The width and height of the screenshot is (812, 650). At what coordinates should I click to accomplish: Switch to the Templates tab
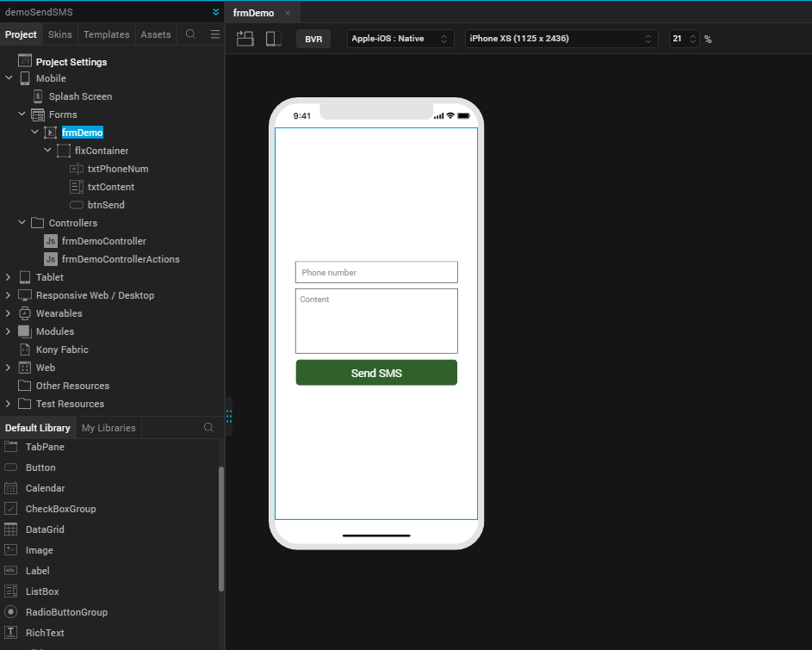coord(106,34)
